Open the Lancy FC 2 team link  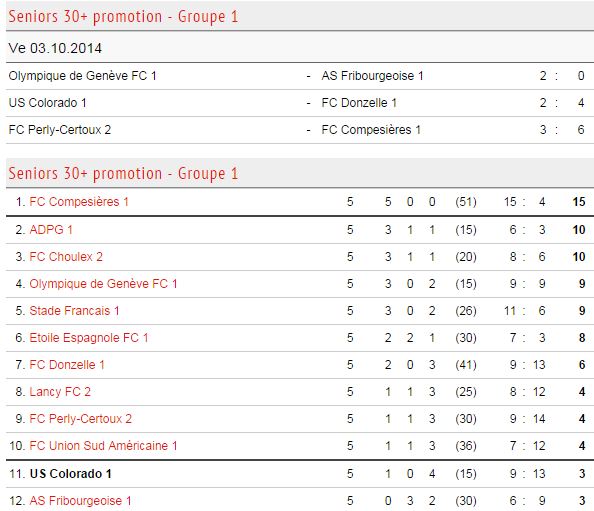point(60,392)
